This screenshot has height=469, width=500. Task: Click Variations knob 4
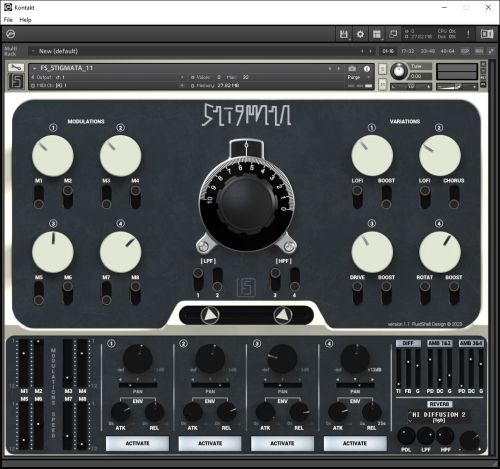coord(440,252)
